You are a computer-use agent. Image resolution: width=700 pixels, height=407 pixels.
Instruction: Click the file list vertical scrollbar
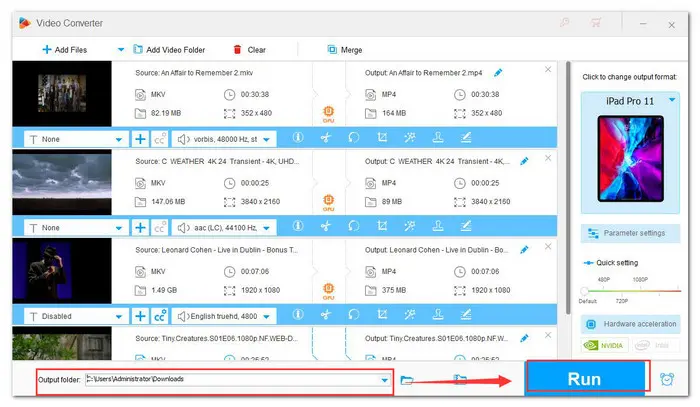[568, 187]
